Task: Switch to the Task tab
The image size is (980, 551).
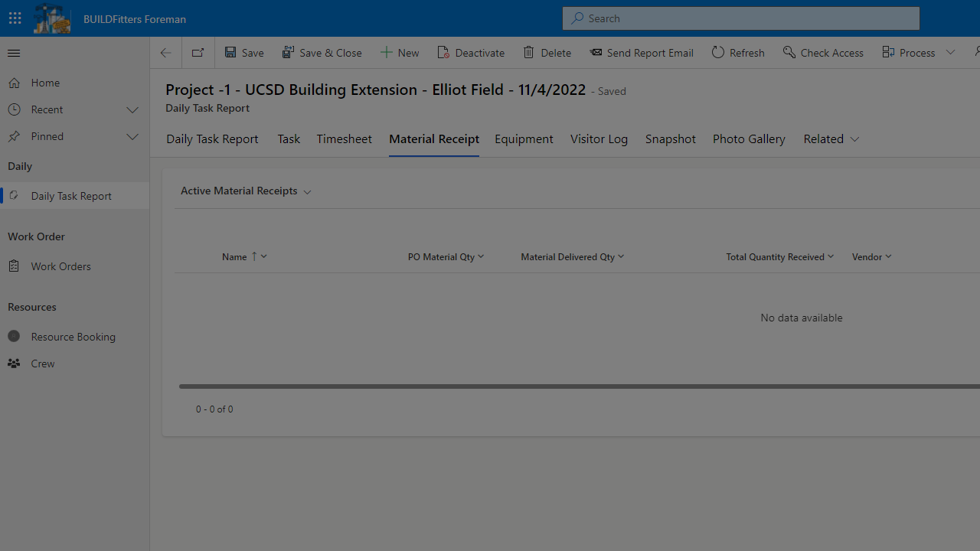Action: 289,139
